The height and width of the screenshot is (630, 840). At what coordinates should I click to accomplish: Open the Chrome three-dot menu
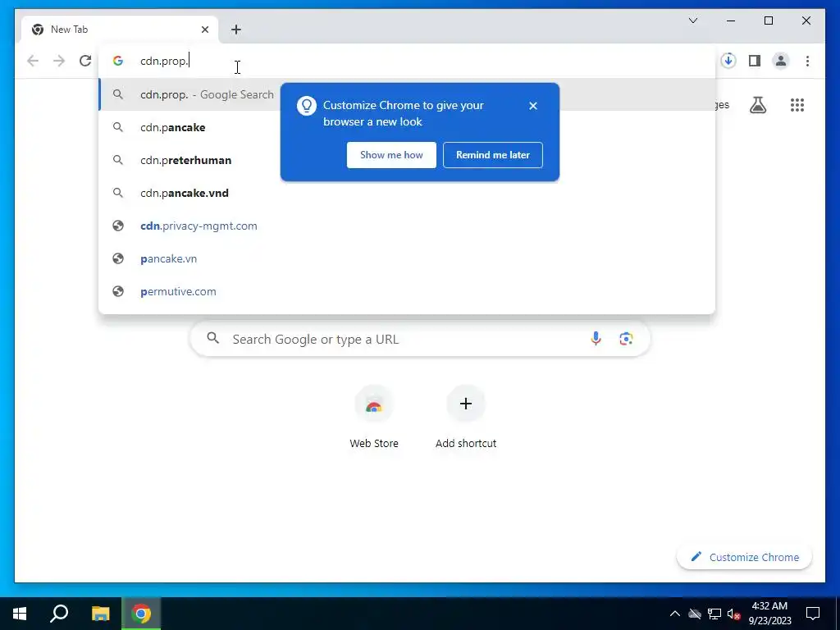[807, 61]
